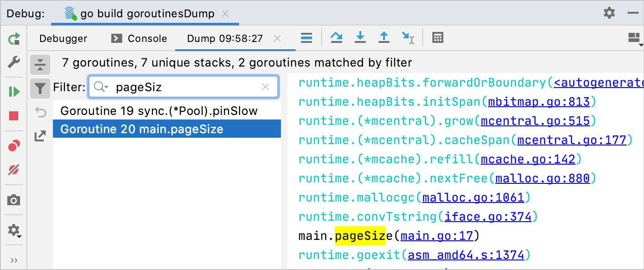The image size is (644, 270).
Task: Click the Rerun debug icon
Action: (x=14, y=39)
